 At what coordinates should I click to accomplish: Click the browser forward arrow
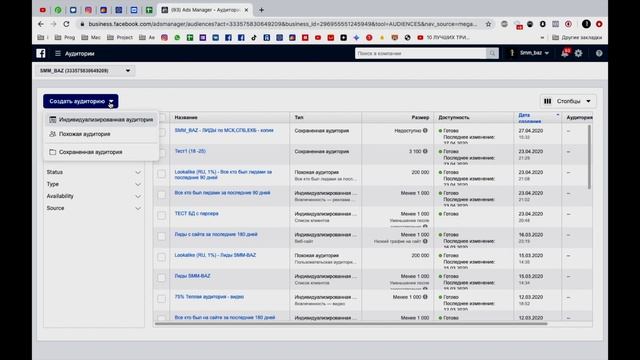pos(53,24)
